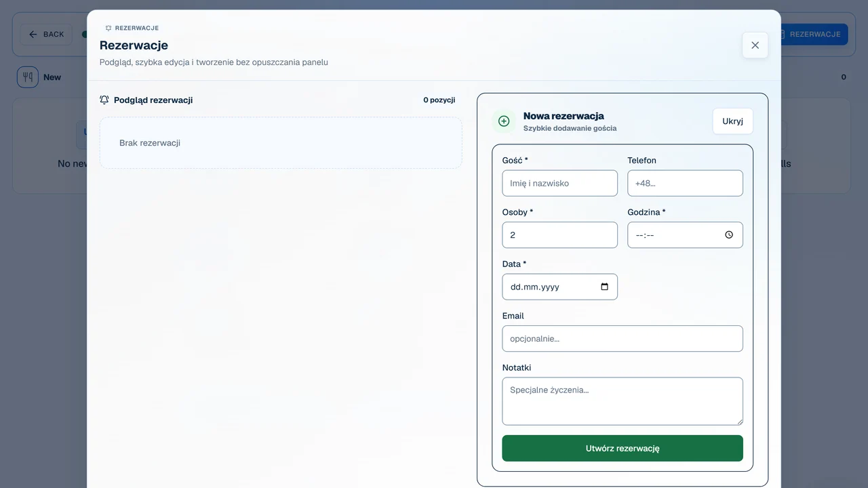Click the Szybkie dodawanie gościa subtitle
This screenshot has width=868, height=488.
click(570, 128)
